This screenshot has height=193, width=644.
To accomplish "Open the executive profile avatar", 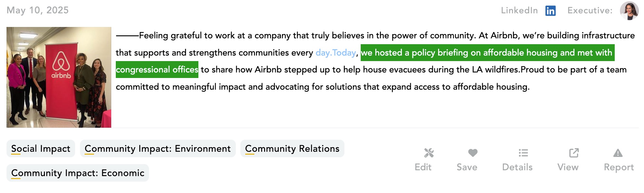I will [x=629, y=11].
